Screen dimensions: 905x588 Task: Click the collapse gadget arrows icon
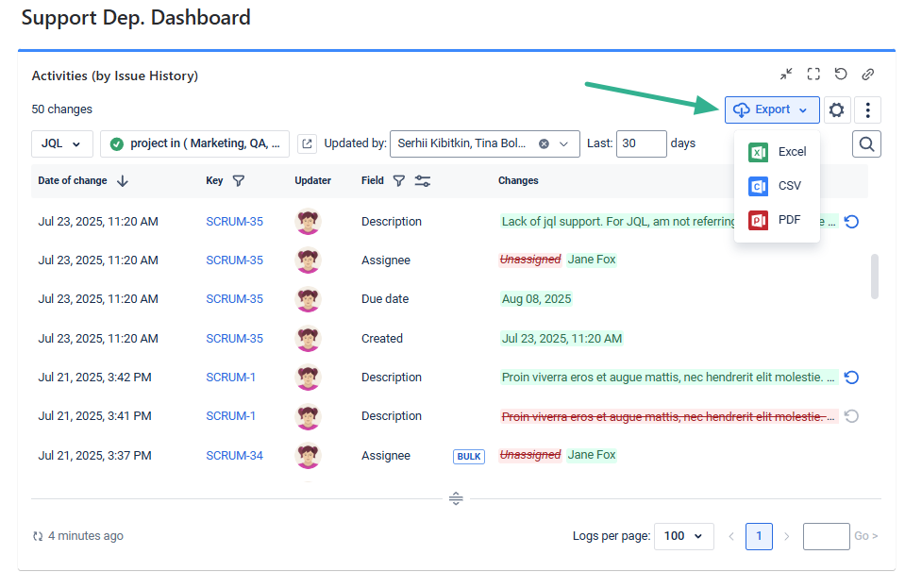pos(786,75)
